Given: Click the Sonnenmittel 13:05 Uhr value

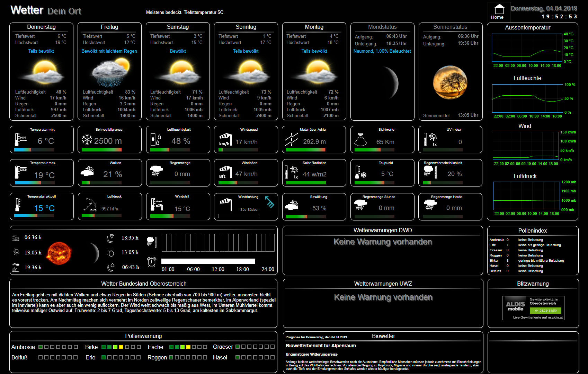Looking at the screenshot, I should 468,115.
